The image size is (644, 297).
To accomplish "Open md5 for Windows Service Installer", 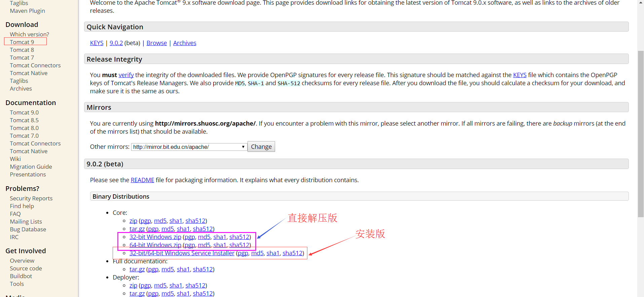I will pos(258,253).
